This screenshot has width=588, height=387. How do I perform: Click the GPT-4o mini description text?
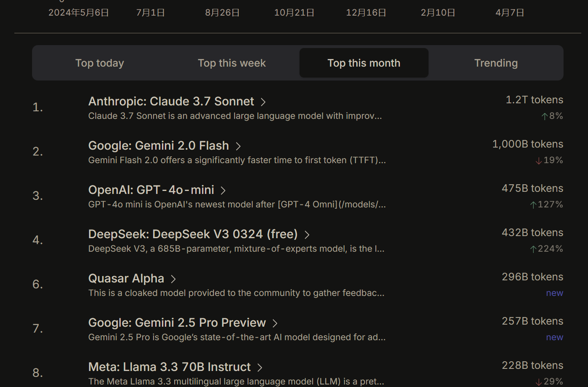click(x=237, y=204)
